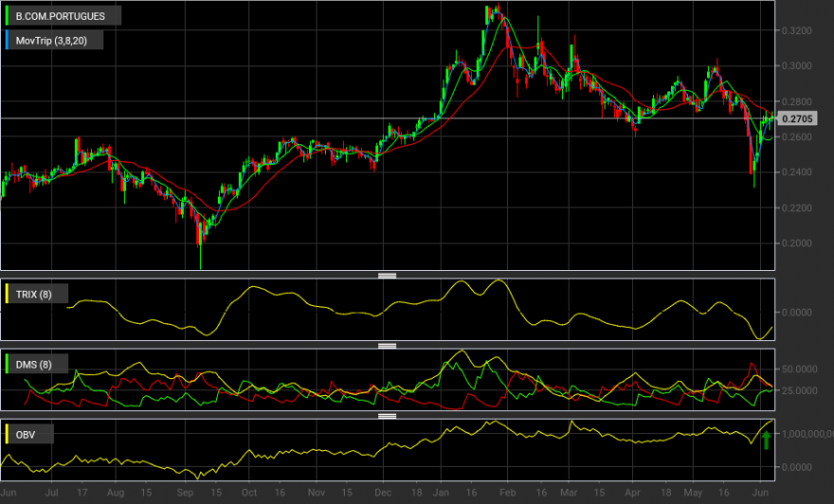Open the MovTrip (3,8,20) indicator label
This screenshot has height=504, width=834.
click(x=51, y=41)
